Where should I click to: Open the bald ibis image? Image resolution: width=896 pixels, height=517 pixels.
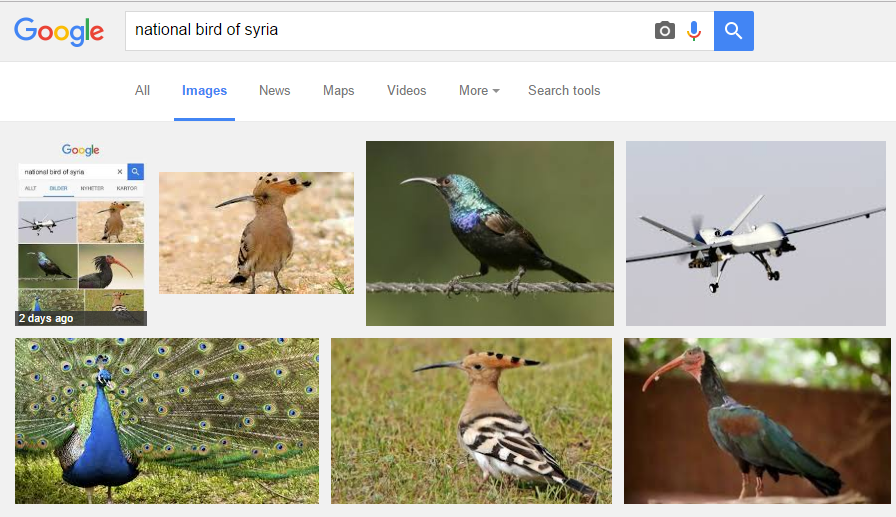tap(757, 420)
